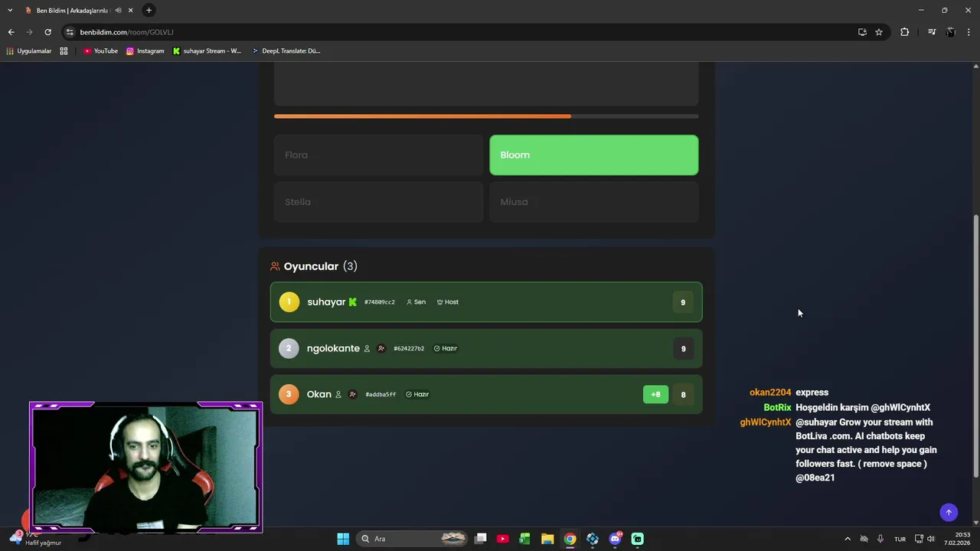980x551 pixels.
Task: Click rank badge number 3 for Okan
Action: click(289, 395)
